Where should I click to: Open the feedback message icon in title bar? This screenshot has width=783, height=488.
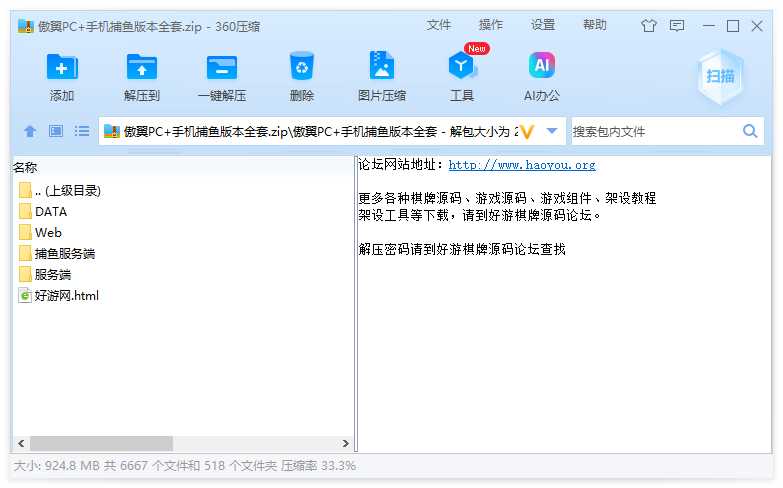[x=677, y=25]
